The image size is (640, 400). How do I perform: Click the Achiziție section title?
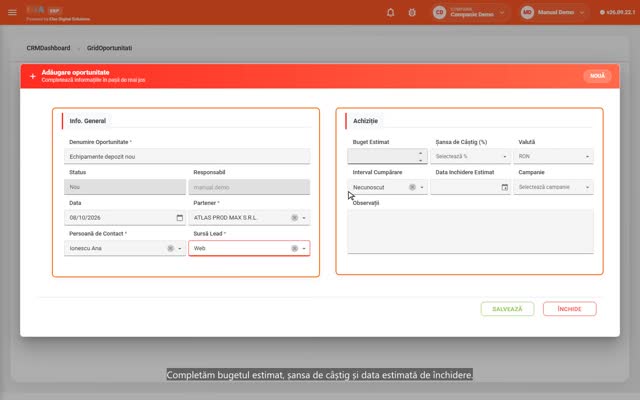(x=365, y=121)
